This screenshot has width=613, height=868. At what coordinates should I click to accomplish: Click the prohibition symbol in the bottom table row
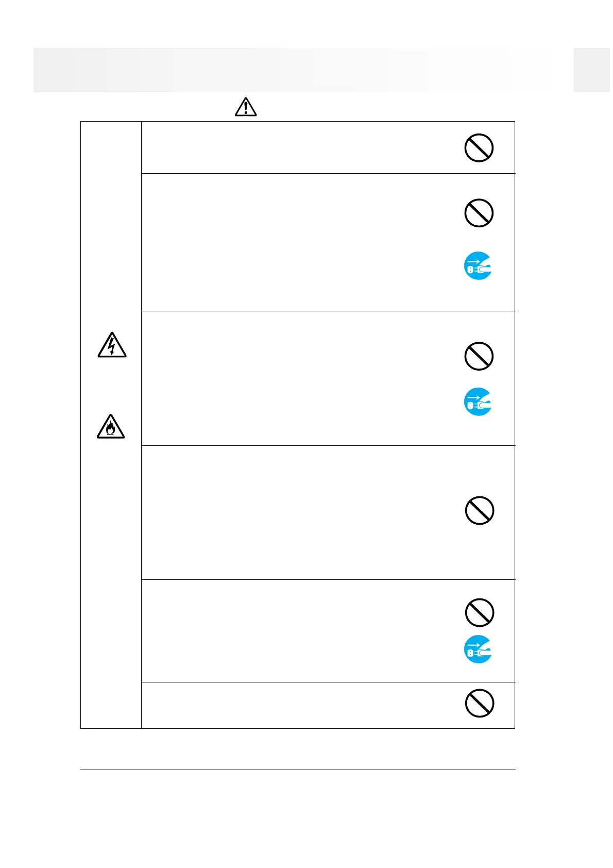click(479, 703)
